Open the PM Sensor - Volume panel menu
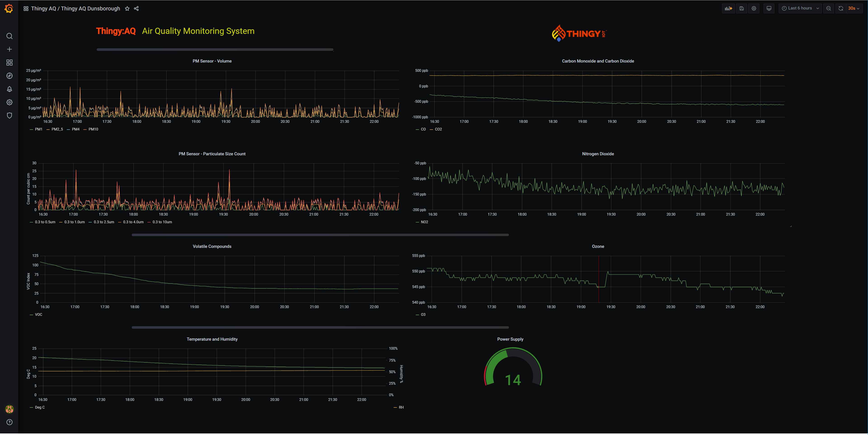Viewport: 868px width, 435px height. point(212,61)
